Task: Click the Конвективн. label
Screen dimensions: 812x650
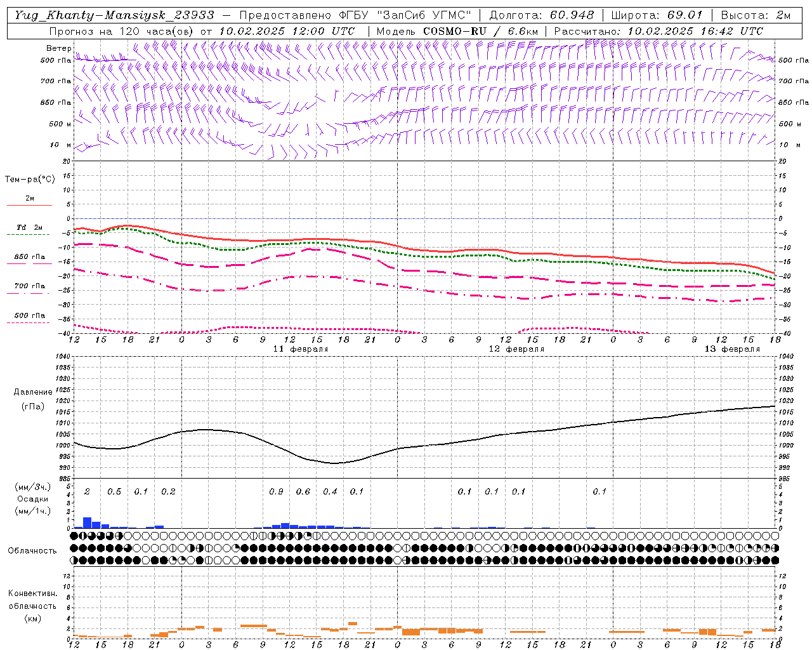Action: 32,594
